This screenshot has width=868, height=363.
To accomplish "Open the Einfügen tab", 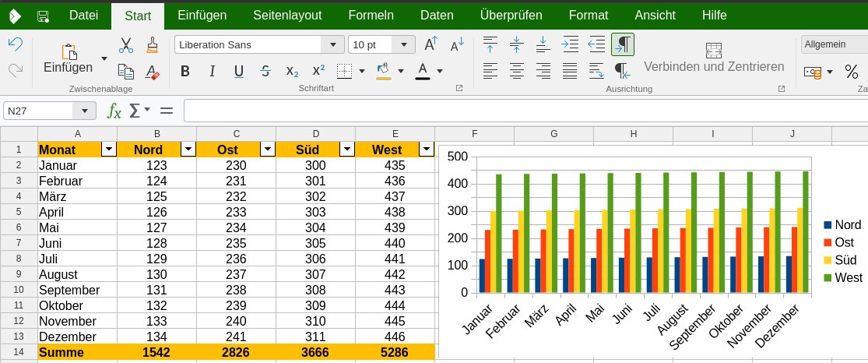I will tap(202, 16).
